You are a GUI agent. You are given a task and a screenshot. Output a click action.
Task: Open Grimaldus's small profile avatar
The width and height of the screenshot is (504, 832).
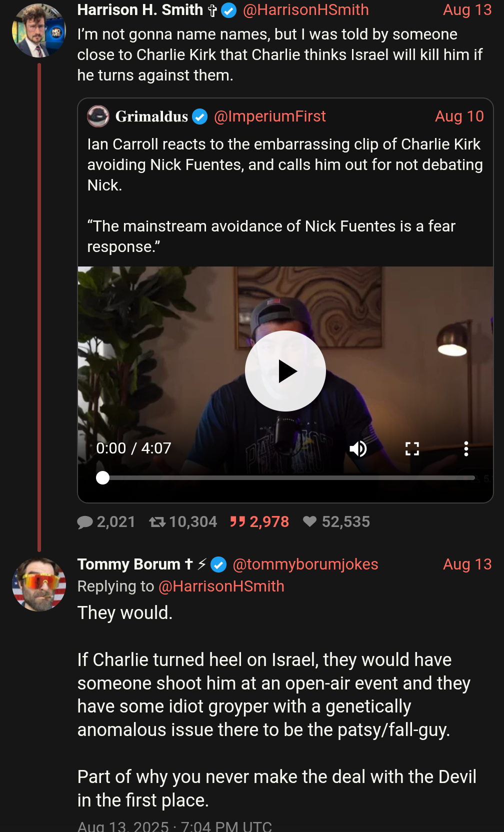(x=98, y=116)
